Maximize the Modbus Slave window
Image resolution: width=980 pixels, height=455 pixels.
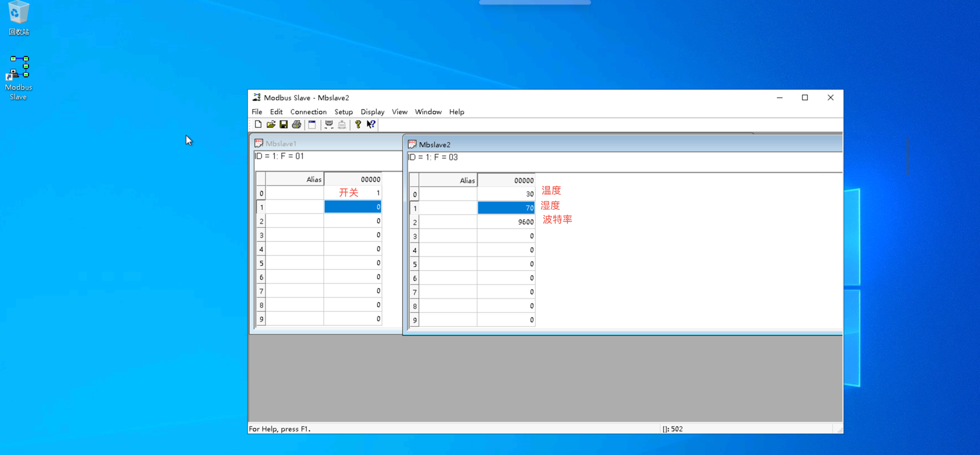805,97
